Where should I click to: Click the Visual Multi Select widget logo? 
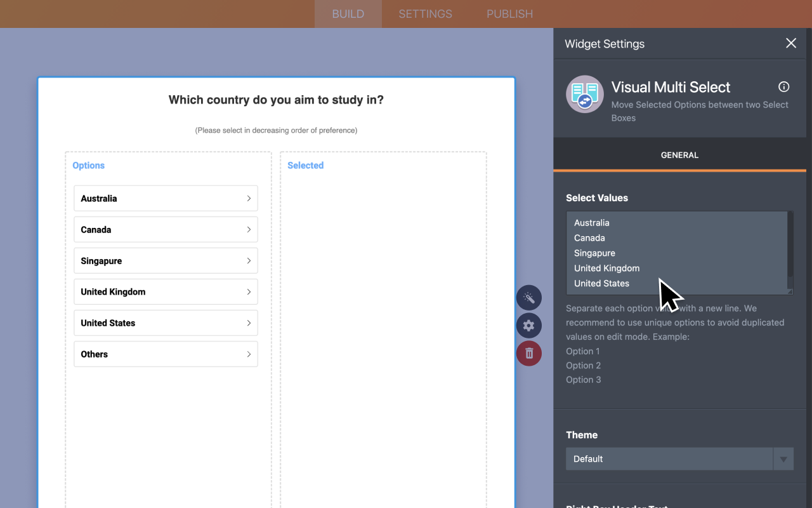[x=584, y=94]
